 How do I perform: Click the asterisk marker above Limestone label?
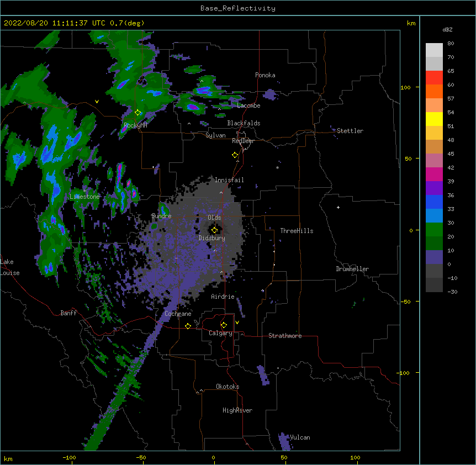pyautogui.click(x=84, y=191)
